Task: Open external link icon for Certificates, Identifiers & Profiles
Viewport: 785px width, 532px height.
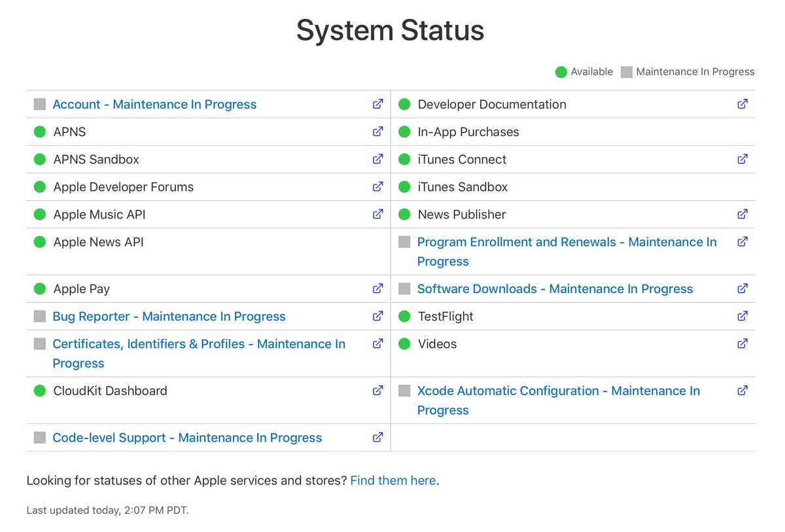Action: (378, 344)
